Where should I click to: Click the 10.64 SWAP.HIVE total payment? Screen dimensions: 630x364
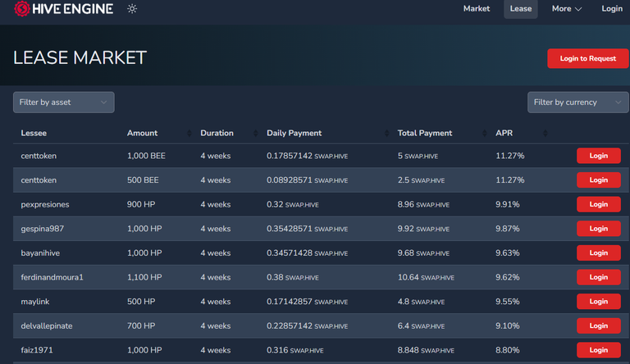426,277
